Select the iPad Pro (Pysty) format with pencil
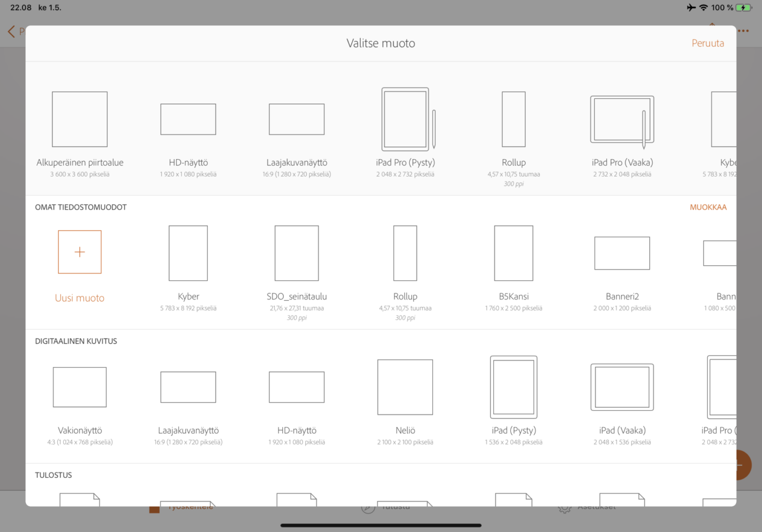The height and width of the screenshot is (532, 762). point(405,119)
